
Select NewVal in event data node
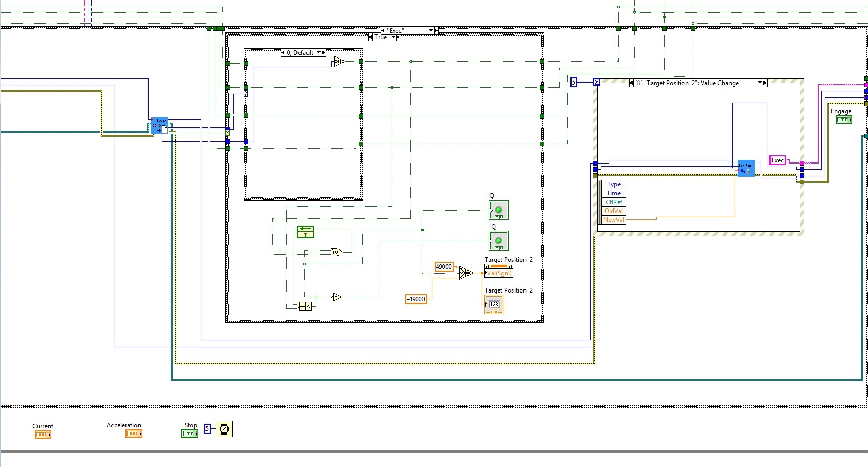tap(614, 220)
